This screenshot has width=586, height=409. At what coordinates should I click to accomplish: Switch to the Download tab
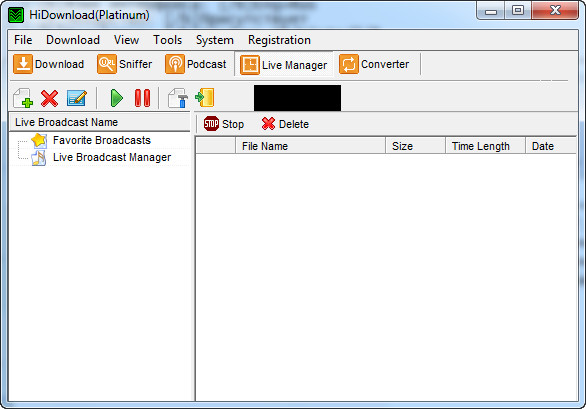tap(49, 64)
